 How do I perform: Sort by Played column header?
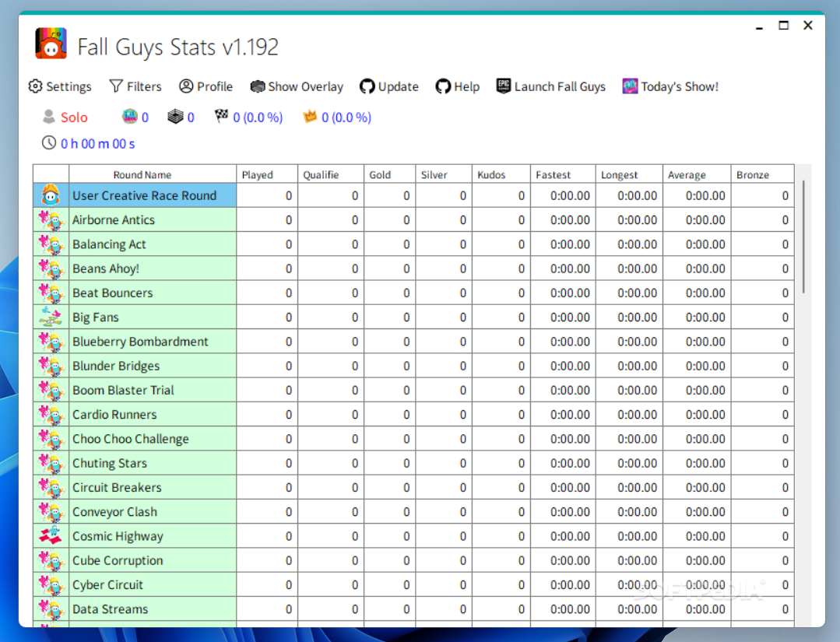[x=267, y=174]
